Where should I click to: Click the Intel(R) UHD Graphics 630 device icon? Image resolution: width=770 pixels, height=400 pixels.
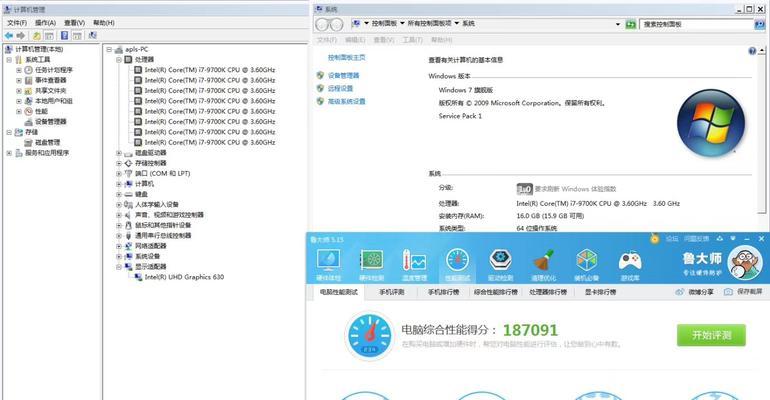coord(138,277)
